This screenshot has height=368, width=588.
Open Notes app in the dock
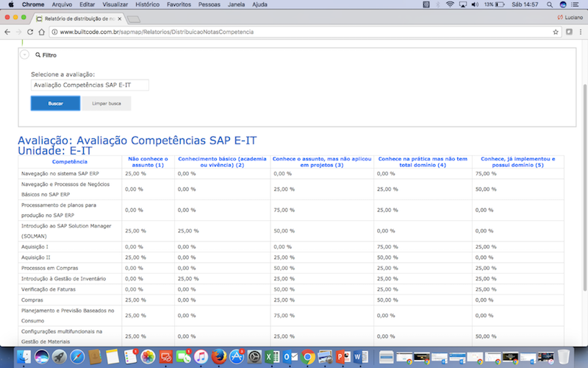pyautogui.click(x=112, y=356)
